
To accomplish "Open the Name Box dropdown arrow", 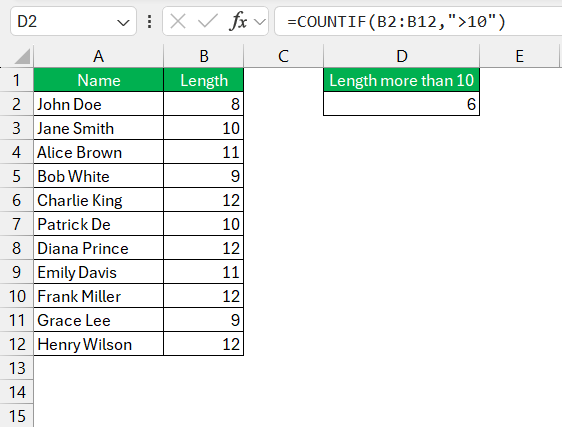I will (x=123, y=23).
